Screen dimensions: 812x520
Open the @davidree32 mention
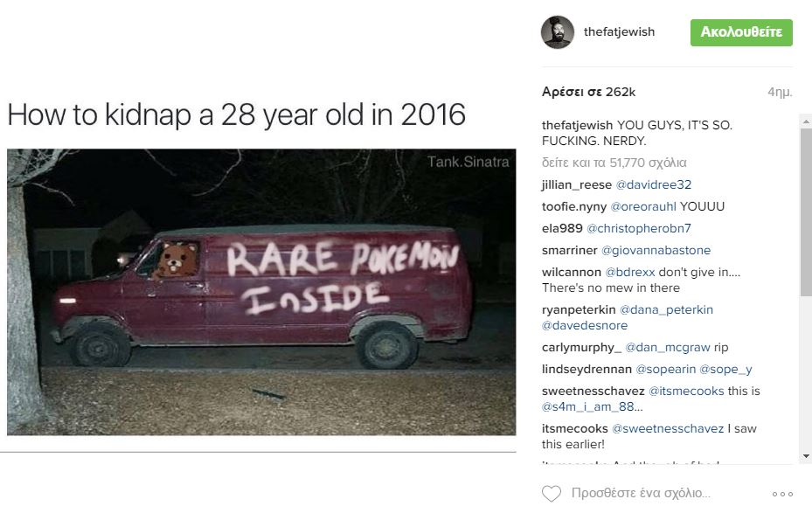654,184
